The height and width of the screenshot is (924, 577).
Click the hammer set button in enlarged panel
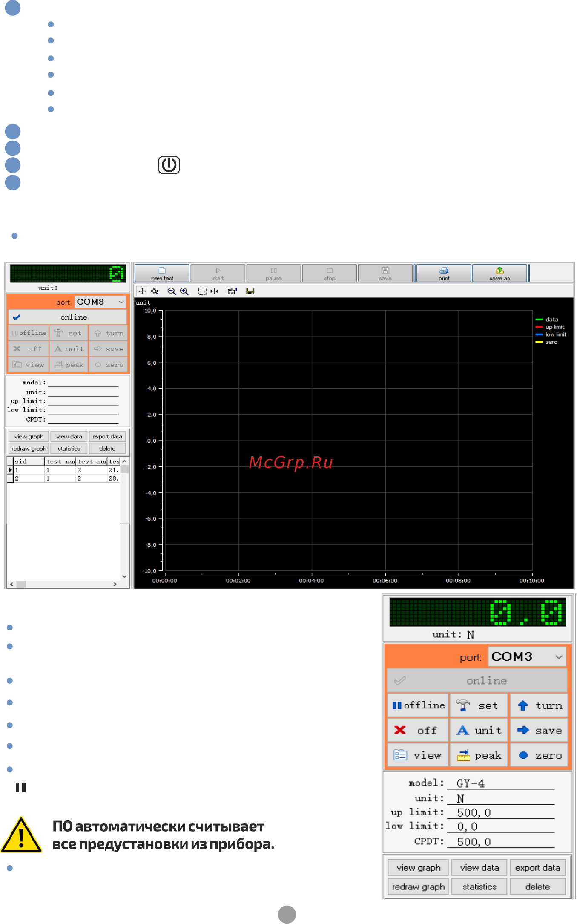[x=479, y=705]
